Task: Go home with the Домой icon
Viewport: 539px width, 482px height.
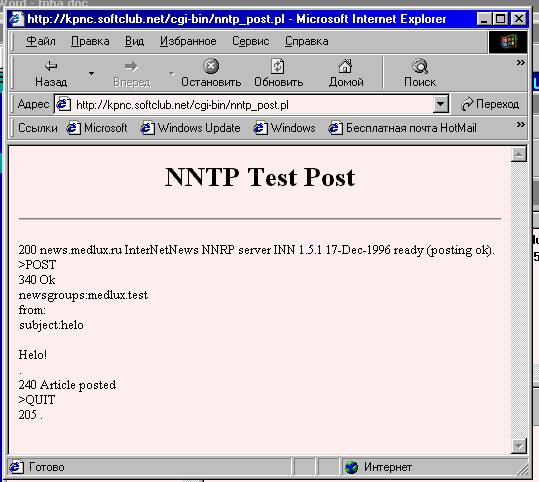Action: click(345, 66)
